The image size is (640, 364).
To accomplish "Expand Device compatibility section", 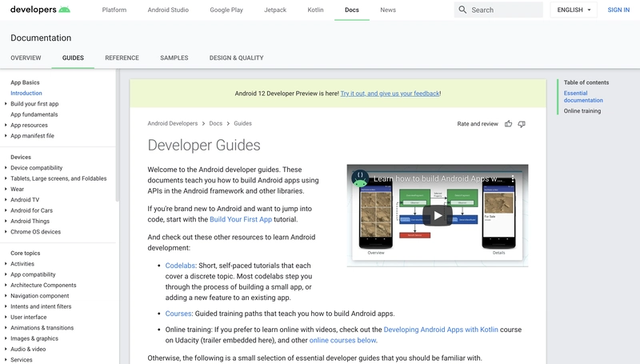I will pyautogui.click(x=6, y=168).
